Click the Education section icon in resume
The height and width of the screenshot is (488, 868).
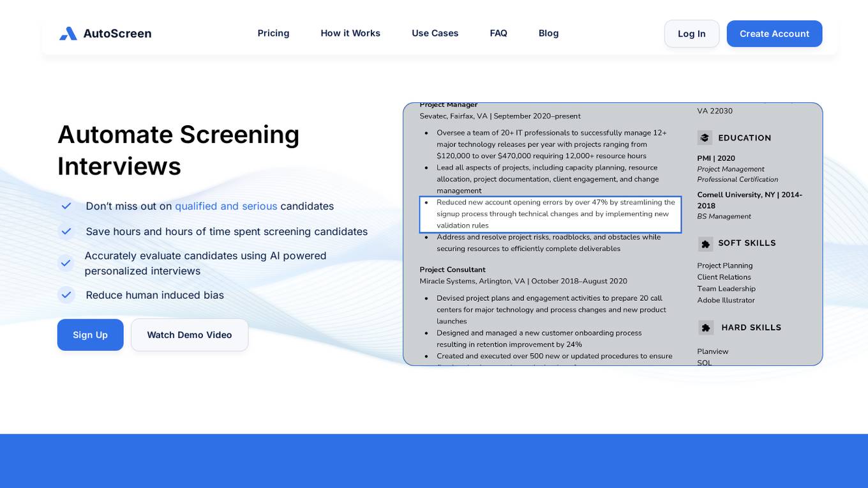[x=705, y=138]
